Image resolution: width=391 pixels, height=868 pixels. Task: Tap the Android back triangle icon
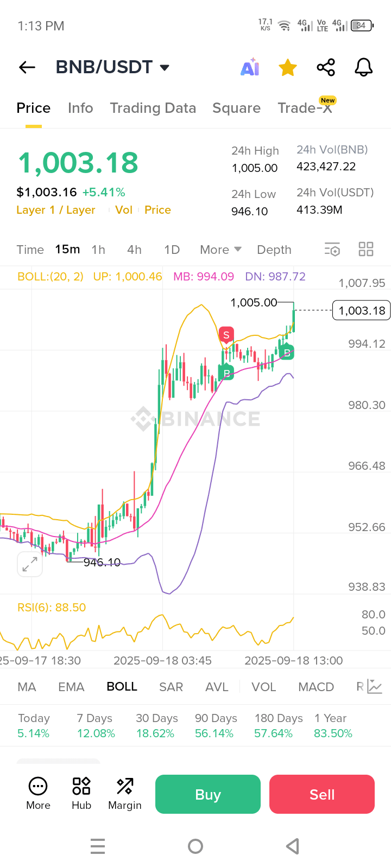click(293, 846)
